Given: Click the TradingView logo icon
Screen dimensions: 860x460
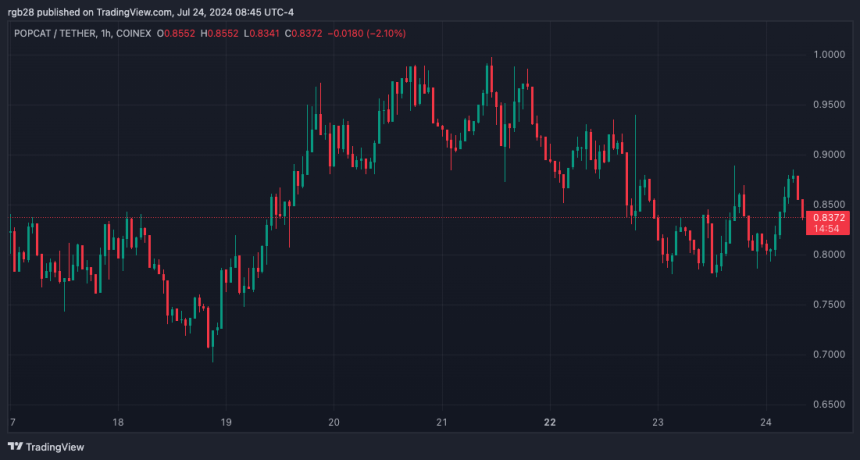Looking at the screenshot, I should [15, 447].
